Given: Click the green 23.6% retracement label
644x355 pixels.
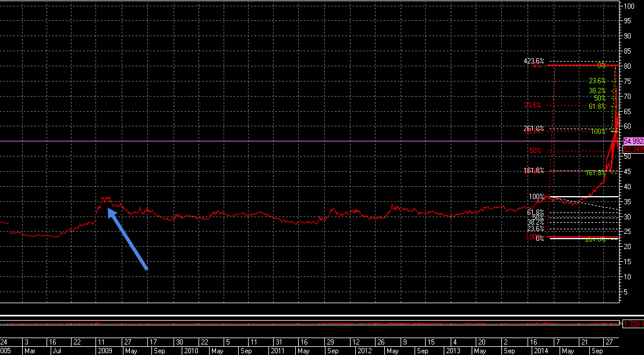Looking at the screenshot, I should pyautogui.click(x=597, y=81).
